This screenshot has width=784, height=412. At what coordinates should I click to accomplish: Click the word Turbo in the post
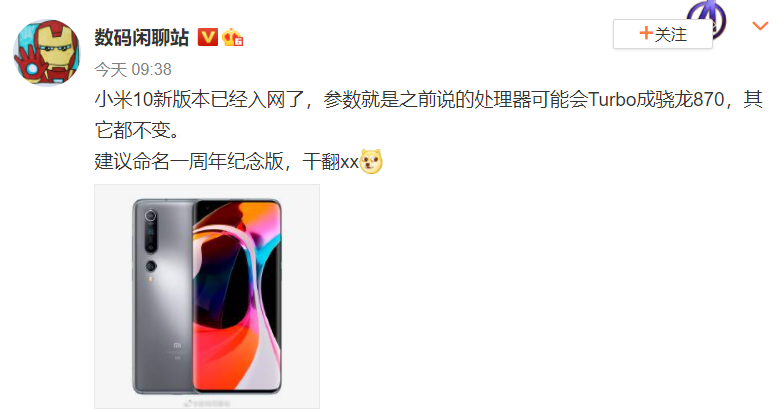click(x=612, y=100)
